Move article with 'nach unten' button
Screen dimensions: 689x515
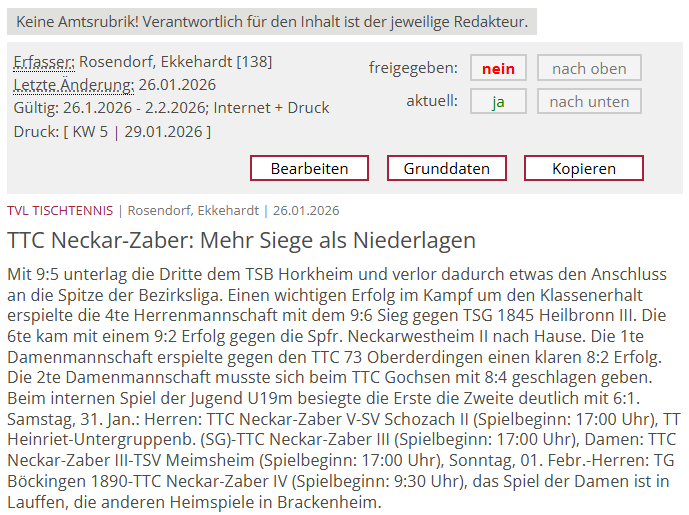[x=589, y=102]
